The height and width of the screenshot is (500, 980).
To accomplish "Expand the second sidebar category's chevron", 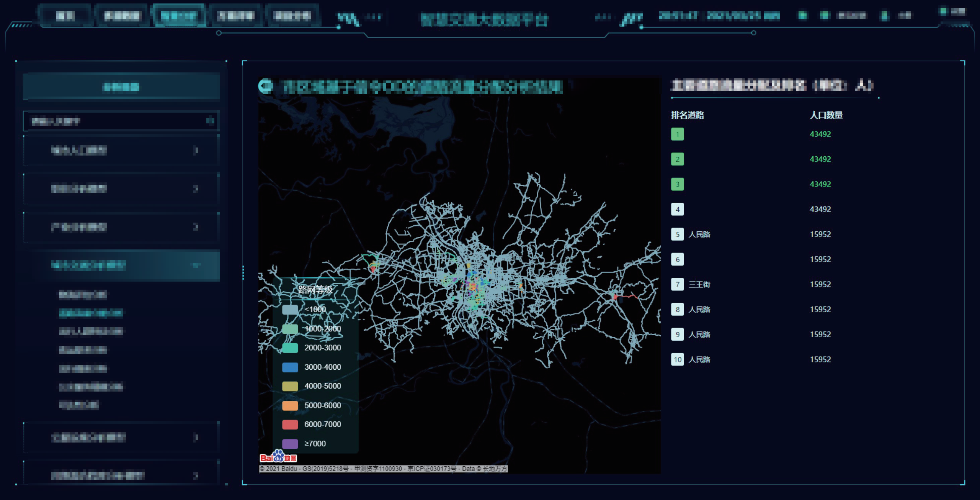I will [x=196, y=189].
